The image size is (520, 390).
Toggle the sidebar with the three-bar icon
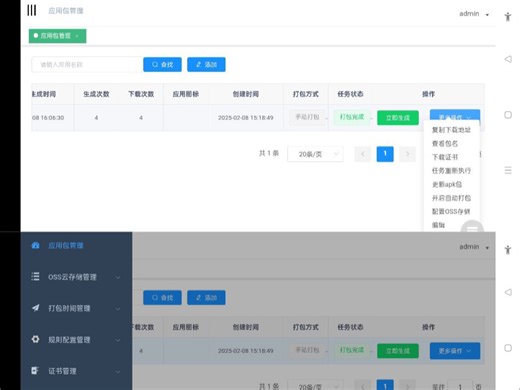[x=32, y=10]
